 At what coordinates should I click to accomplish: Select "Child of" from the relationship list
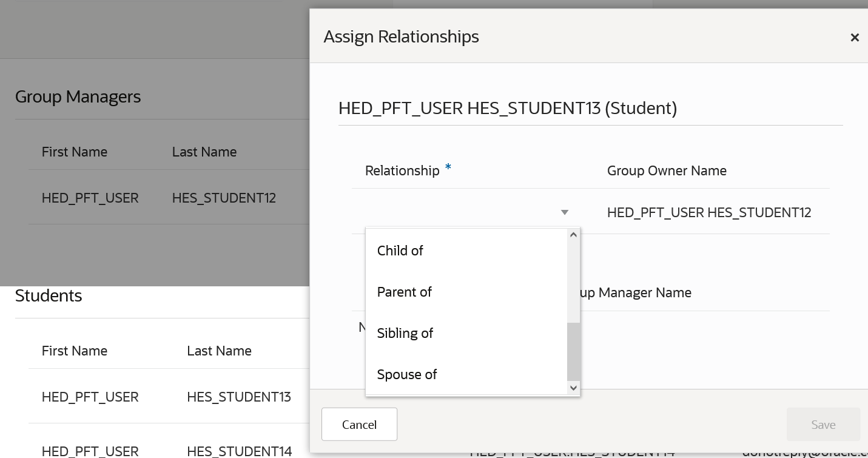coord(400,251)
